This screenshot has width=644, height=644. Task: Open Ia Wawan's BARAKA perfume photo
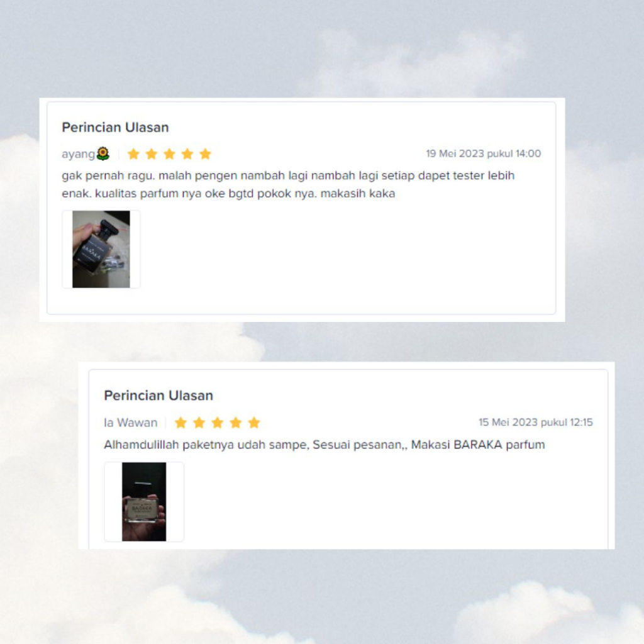coord(144,501)
